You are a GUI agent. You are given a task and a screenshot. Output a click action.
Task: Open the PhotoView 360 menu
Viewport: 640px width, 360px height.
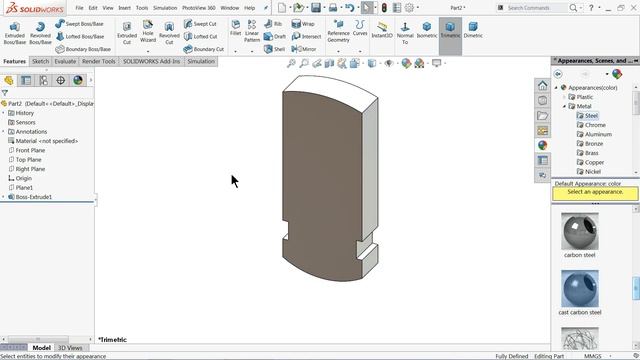coord(199,8)
